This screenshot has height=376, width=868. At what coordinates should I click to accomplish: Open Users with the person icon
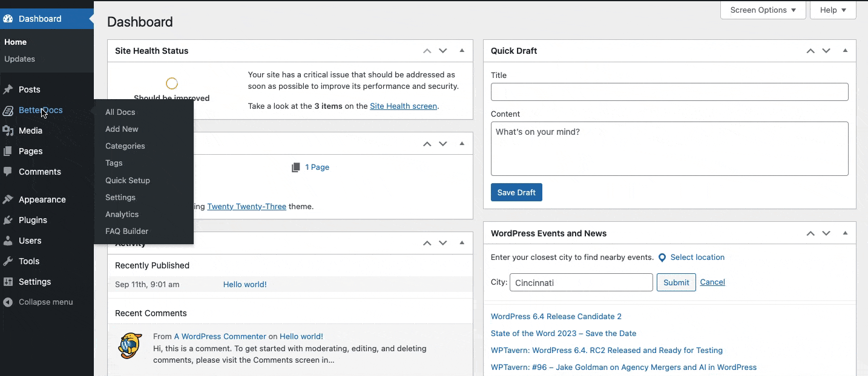(x=9, y=241)
